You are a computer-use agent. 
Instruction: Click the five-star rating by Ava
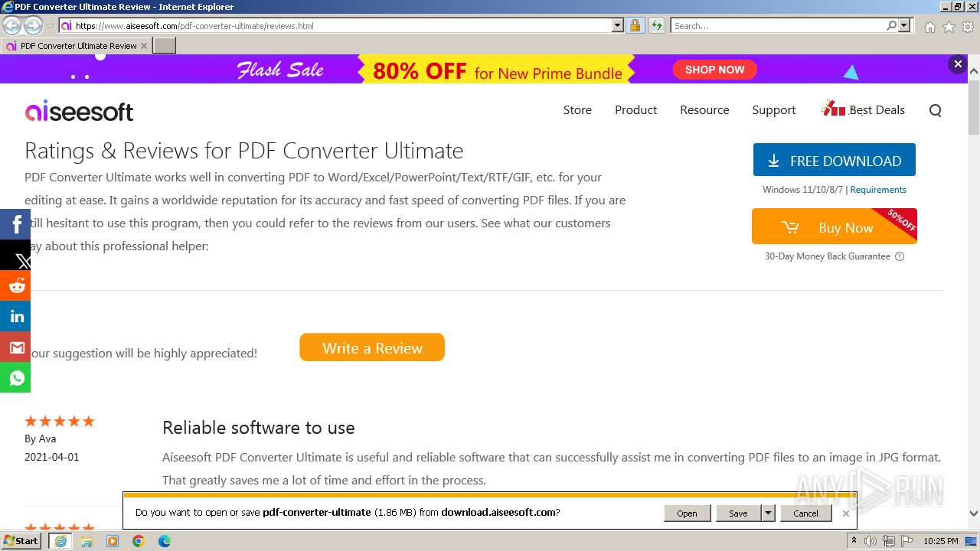point(59,421)
